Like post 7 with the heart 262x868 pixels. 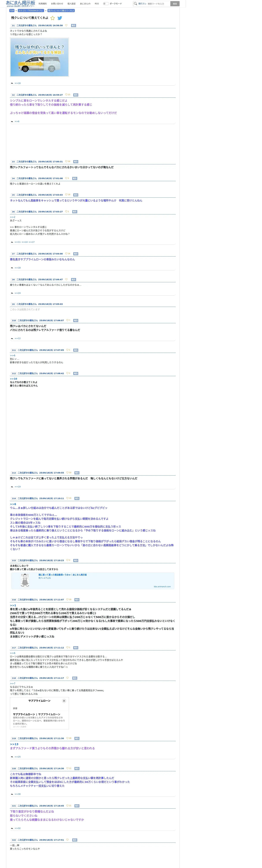tap(66, 254)
